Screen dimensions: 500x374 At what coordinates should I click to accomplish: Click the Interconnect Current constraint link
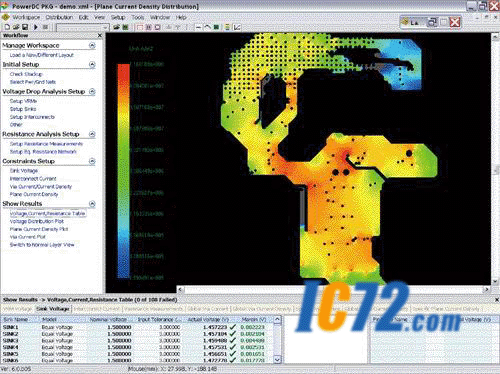click(x=33, y=179)
